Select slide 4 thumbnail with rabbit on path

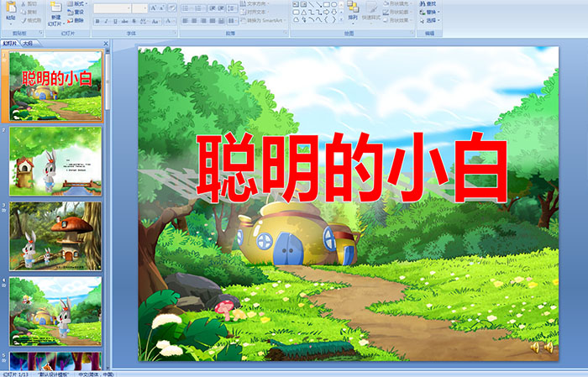55,311
